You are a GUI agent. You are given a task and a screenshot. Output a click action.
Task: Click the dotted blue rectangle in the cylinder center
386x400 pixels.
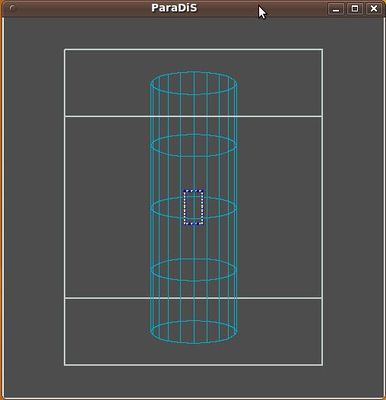(193, 207)
